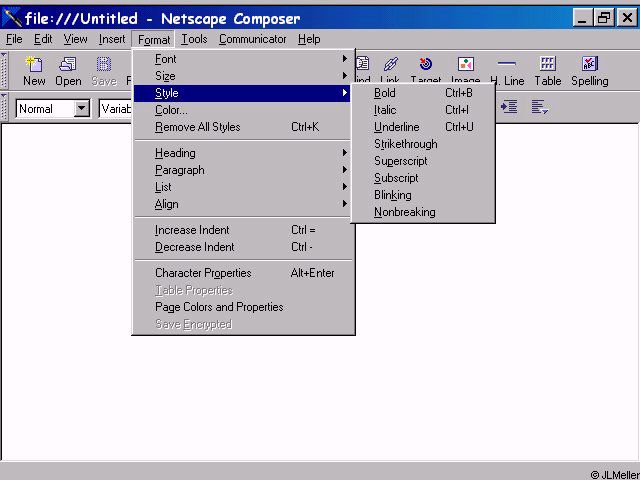Viewport: 640px width, 480px height.
Task: Restore the Netscape Composer window
Action: click(603, 18)
